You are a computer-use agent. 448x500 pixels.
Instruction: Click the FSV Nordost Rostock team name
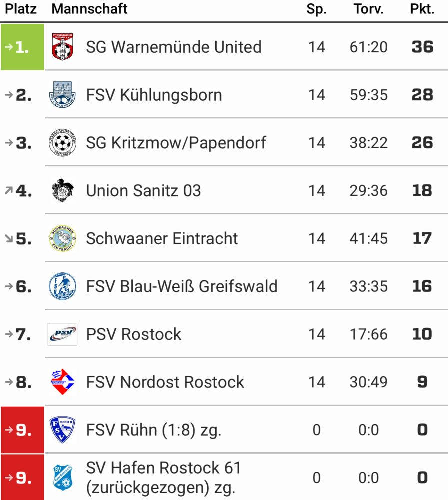point(165,382)
